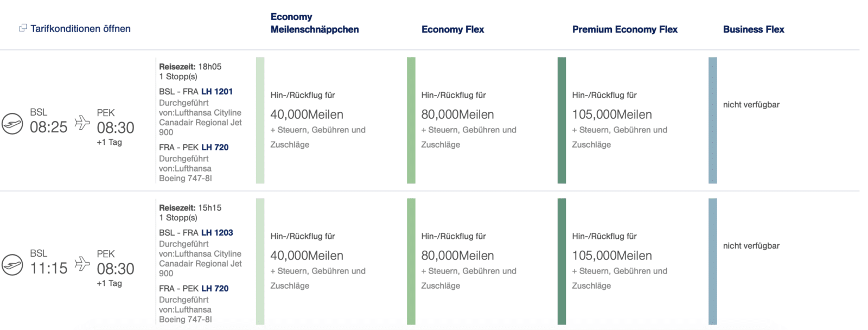
Task: Open the Tarifkonditionen öffnen link
Action: point(80,29)
